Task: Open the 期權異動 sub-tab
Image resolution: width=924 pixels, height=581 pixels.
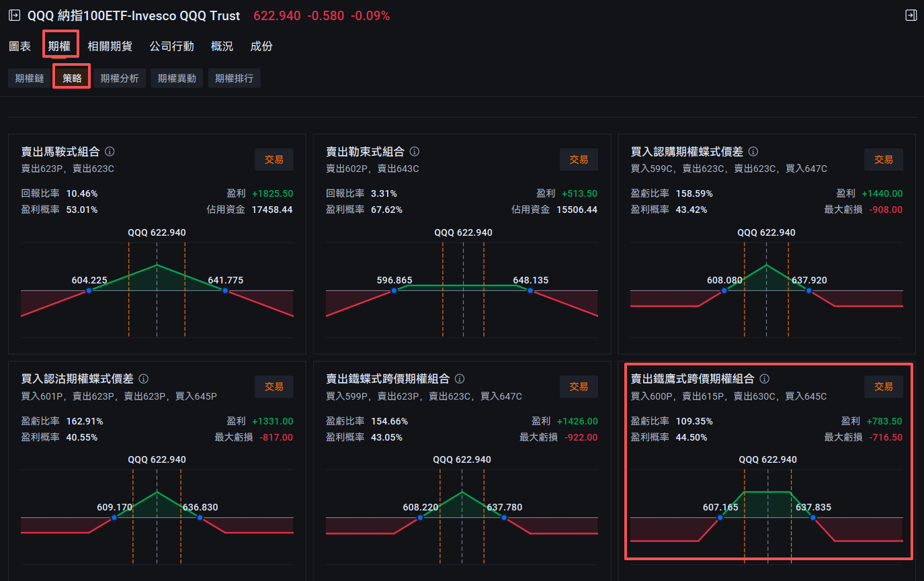Action: [x=177, y=79]
